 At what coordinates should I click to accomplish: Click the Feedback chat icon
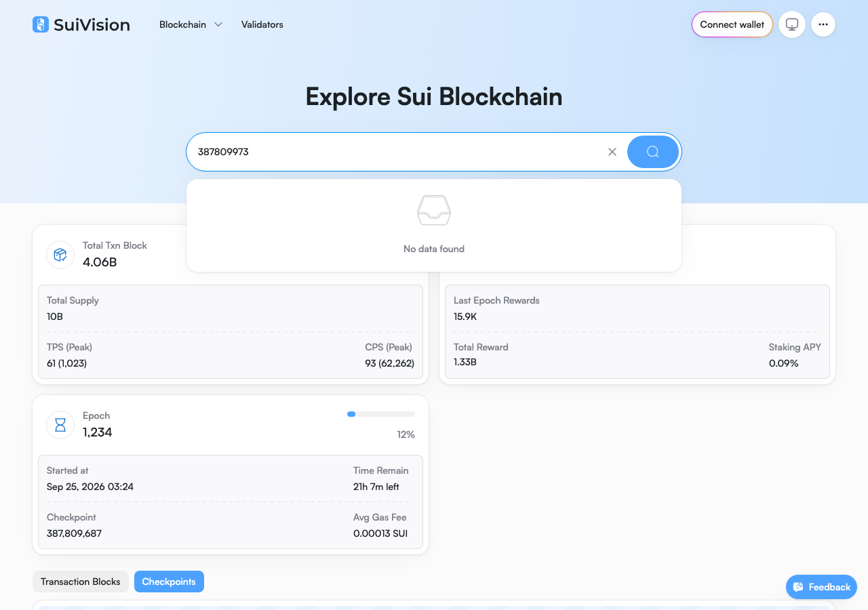coord(798,587)
